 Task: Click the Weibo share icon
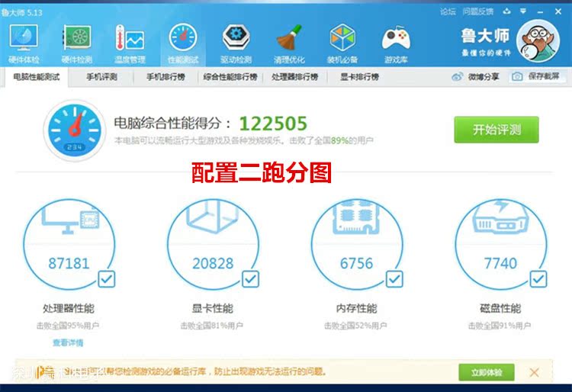pyautogui.click(x=457, y=76)
